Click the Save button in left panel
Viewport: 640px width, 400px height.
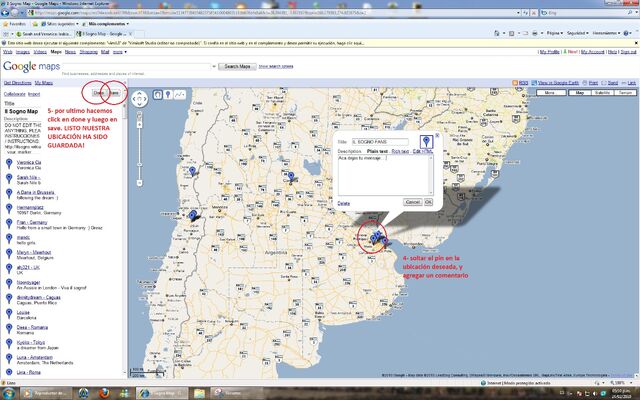click(x=114, y=93)
